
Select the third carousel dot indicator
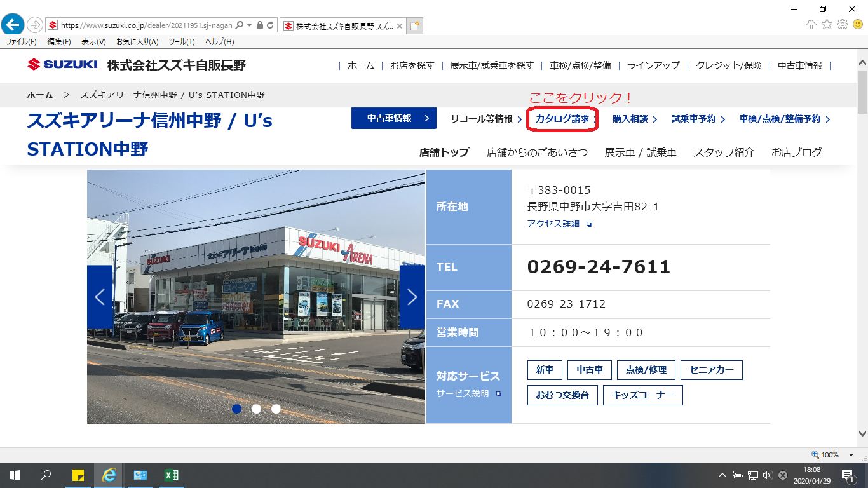click(276, 409)
